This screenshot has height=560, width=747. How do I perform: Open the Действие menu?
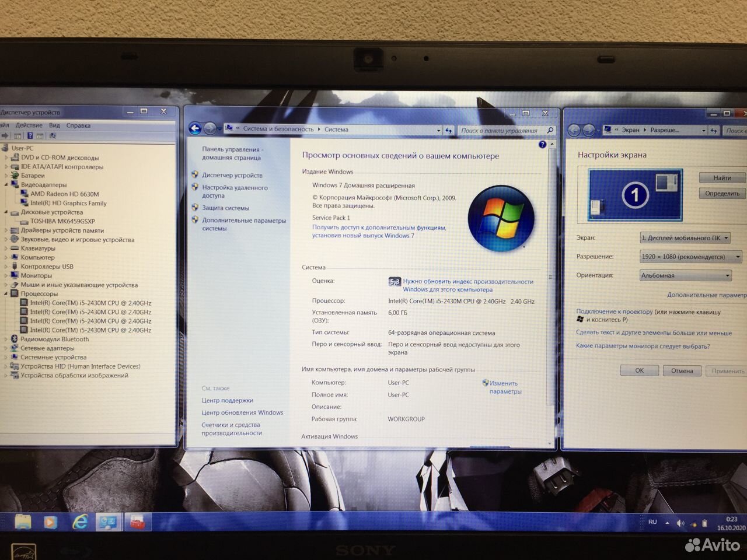[29, 125]
